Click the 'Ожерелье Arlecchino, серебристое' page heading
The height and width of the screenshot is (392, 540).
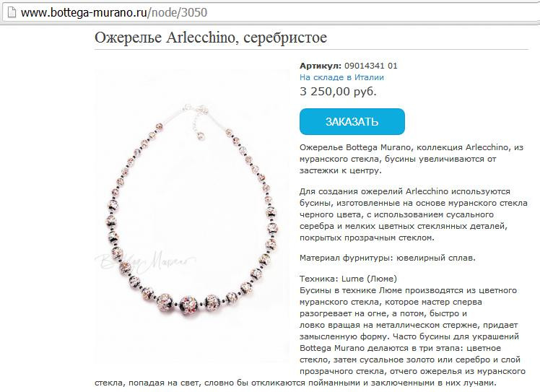click(x=211, y=38)
